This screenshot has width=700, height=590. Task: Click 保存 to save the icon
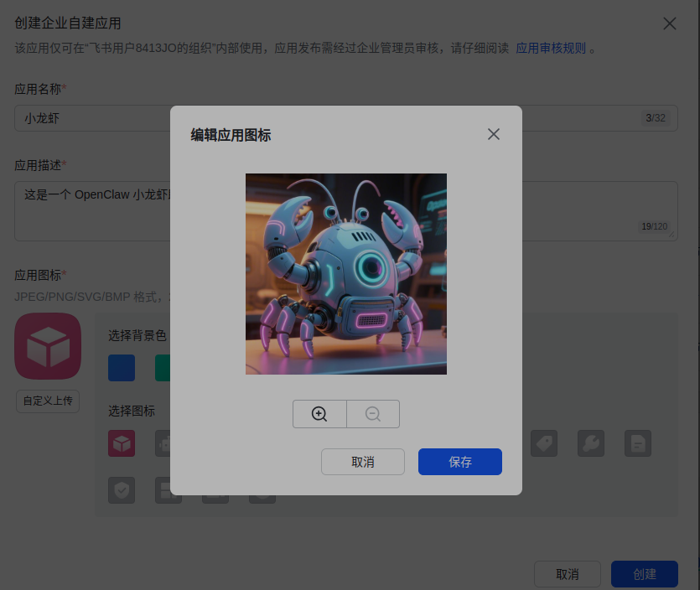click(460, 462)
